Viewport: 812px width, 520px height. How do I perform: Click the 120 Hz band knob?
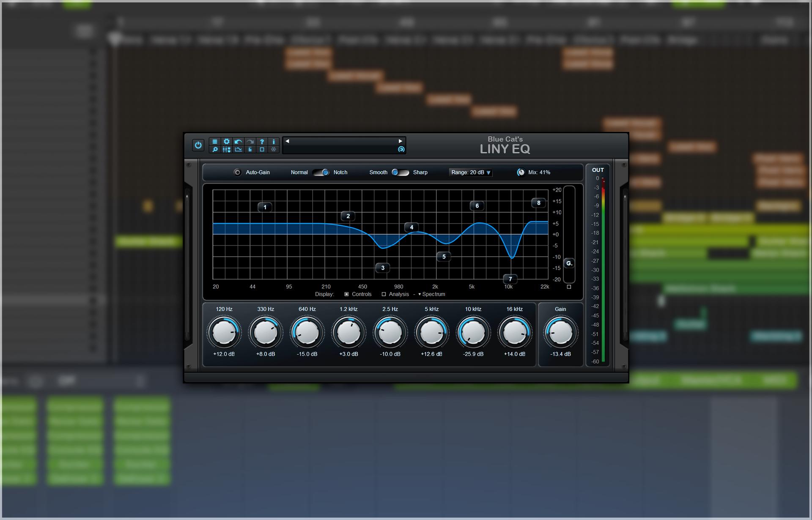click(x=224, y=332)
